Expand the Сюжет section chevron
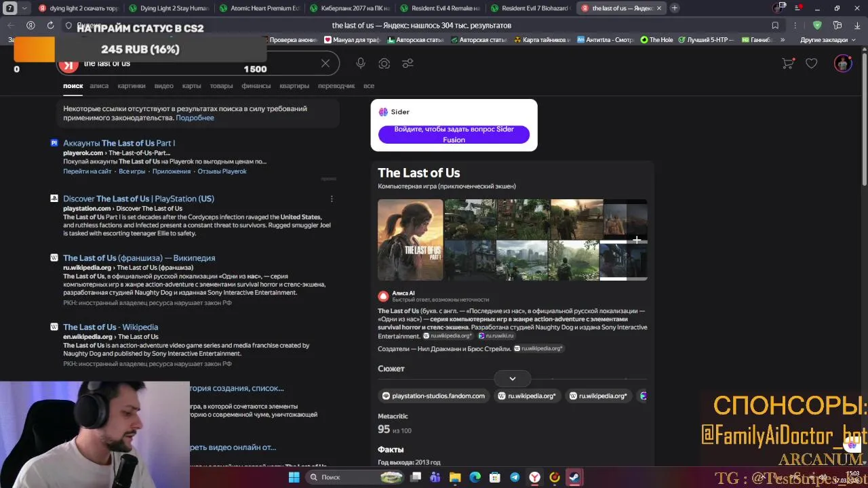Screen dimensions: 868x488 513,378
